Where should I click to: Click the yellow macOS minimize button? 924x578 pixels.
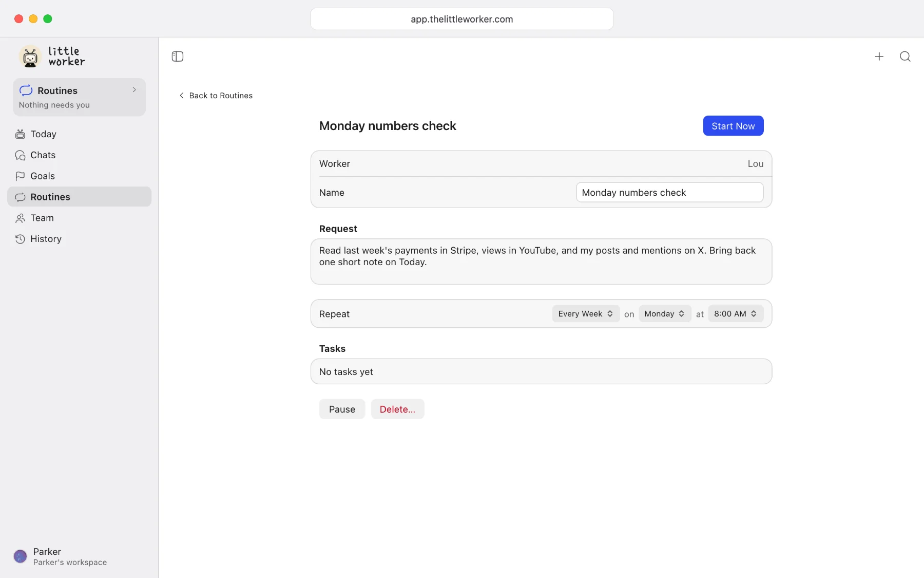(x=33, y=19)
